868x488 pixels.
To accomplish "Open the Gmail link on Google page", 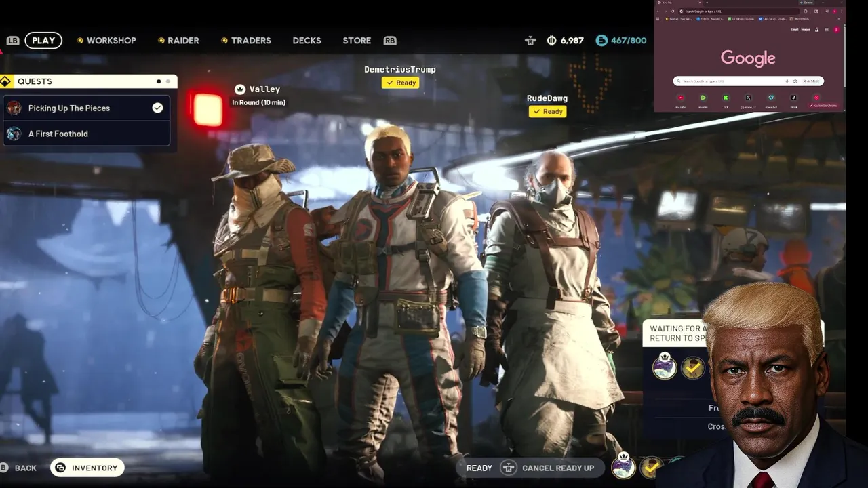I will pyautogui.click(x=795, y=30).
